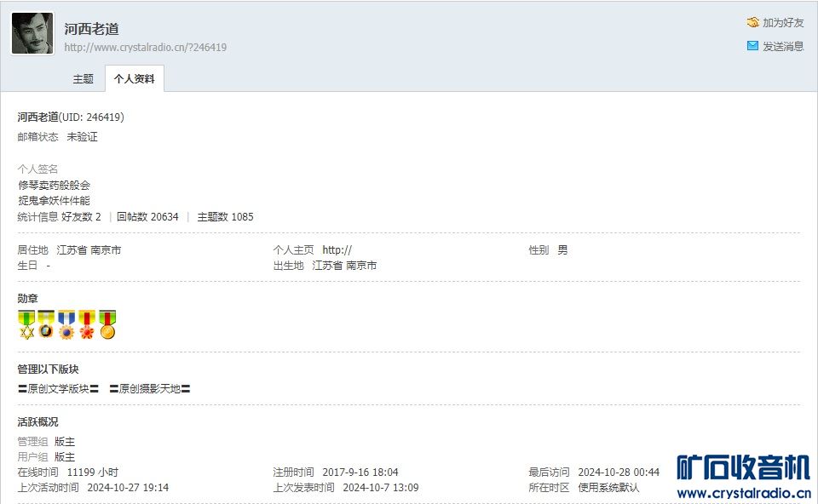The height and width of the screenshot is (504, 818).
Task: Click the online time 11199 小时
Action: pyautogui.click(x=93, y=472)
